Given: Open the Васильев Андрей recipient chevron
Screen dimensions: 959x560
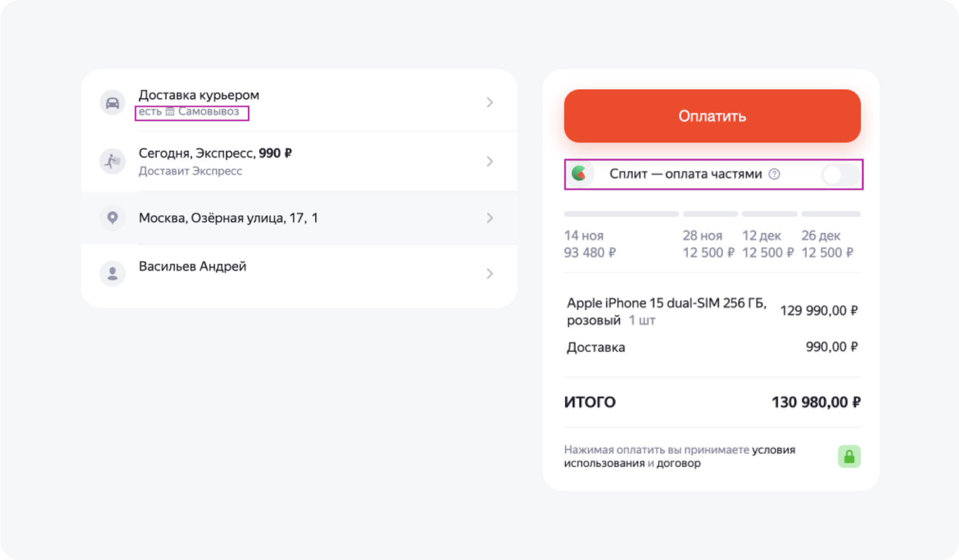Looking at the screenshot, I should coord(490,273).
